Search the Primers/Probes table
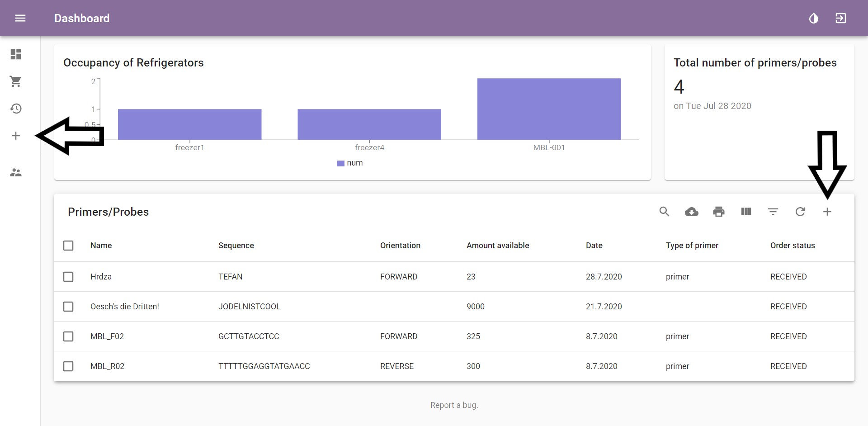This screenshot has height=426, width=868. 664,212
